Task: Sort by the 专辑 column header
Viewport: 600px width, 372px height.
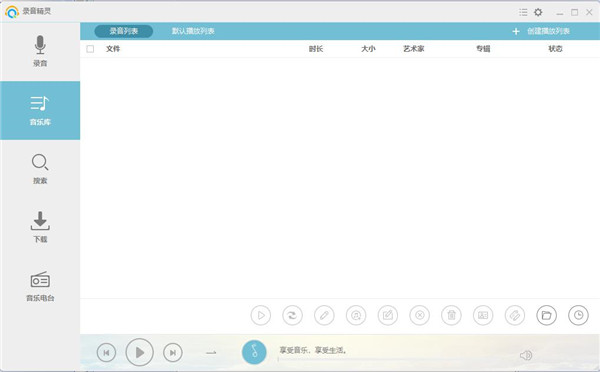Action: (483, 49)
